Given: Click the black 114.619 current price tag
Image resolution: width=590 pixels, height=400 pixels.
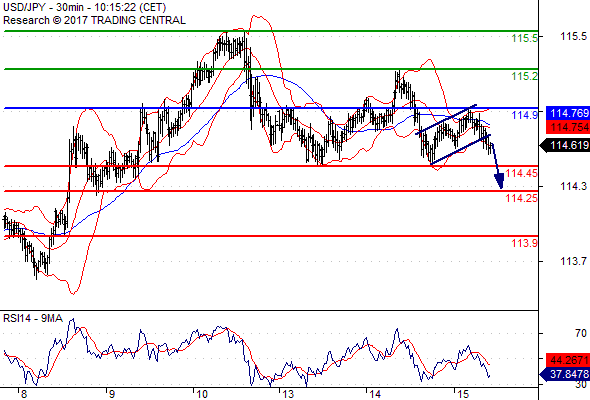Looking at the screenshot, I should (565, 145).
